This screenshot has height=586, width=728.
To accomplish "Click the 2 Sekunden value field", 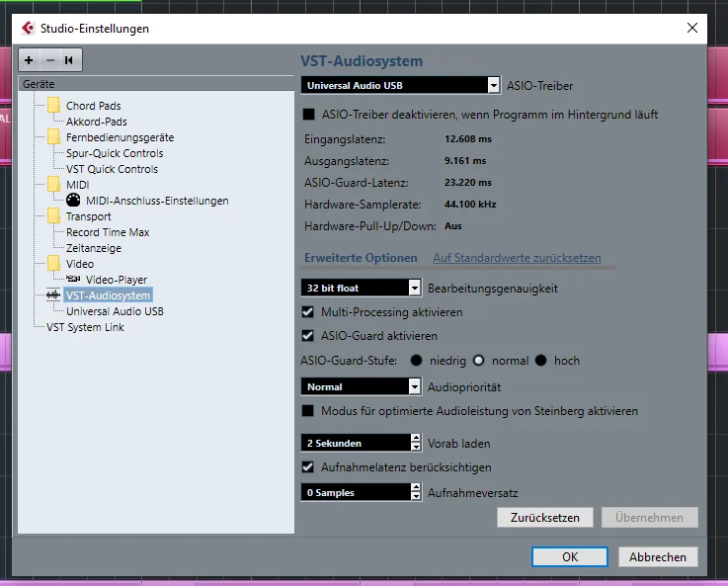I will click(356, 443).
